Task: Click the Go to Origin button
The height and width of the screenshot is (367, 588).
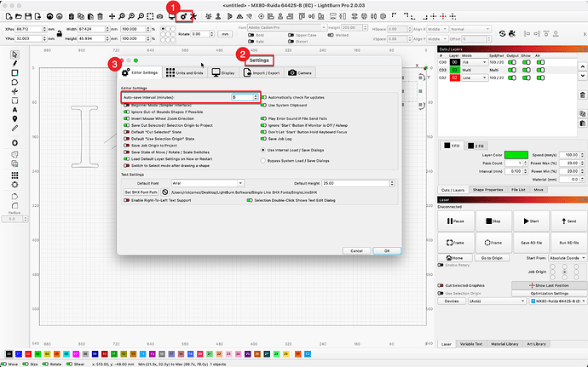Action: [x=492, y=258]
